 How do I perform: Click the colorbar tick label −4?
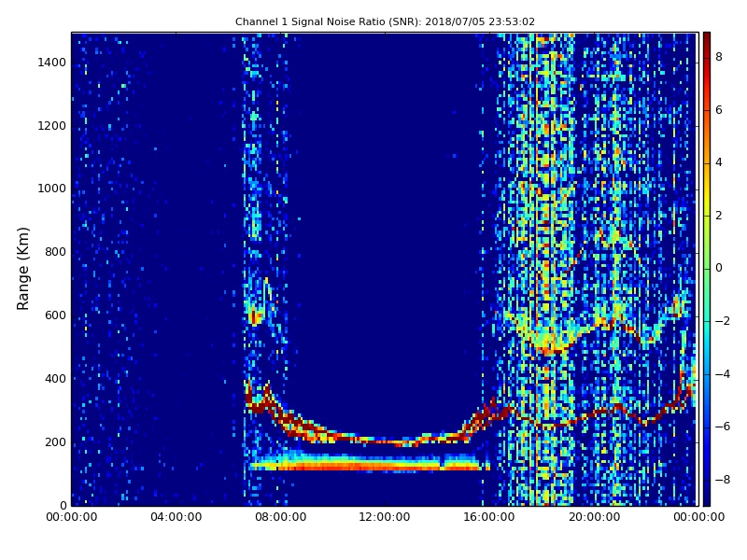(723, 374)
